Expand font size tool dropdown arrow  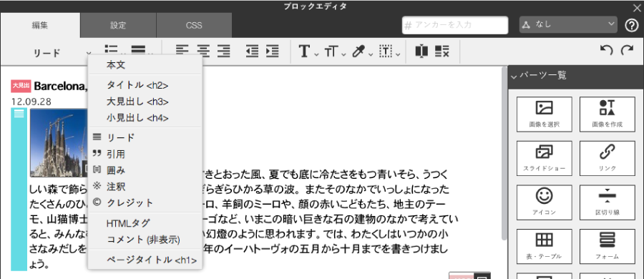pyautogui.click(x=343, y=54)
